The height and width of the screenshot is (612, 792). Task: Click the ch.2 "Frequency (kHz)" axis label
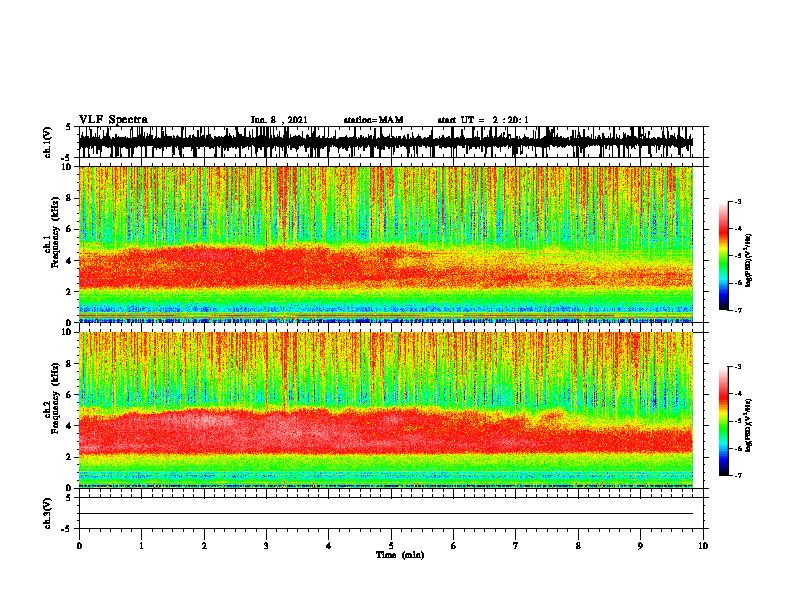[54, 397]
